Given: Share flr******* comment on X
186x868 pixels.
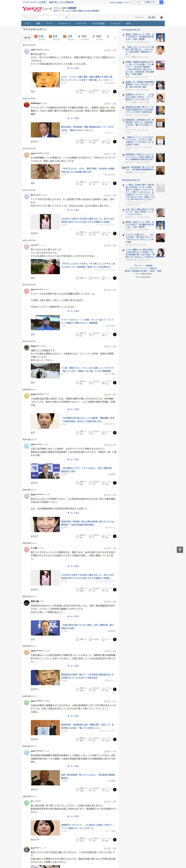Looking at the screenshot, I should (x=115, y=233).
